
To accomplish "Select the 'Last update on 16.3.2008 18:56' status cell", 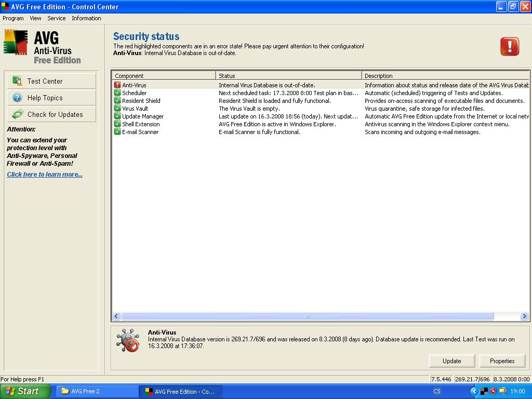I will pos(288,116).
